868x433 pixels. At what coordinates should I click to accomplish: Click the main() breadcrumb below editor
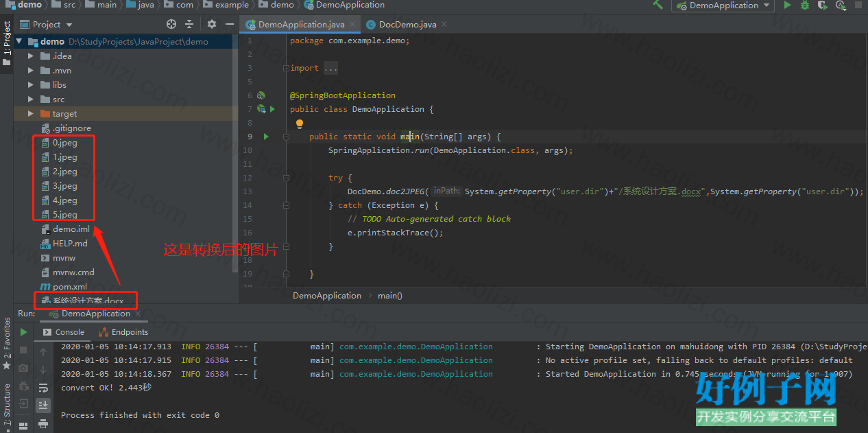coord(390,296)
